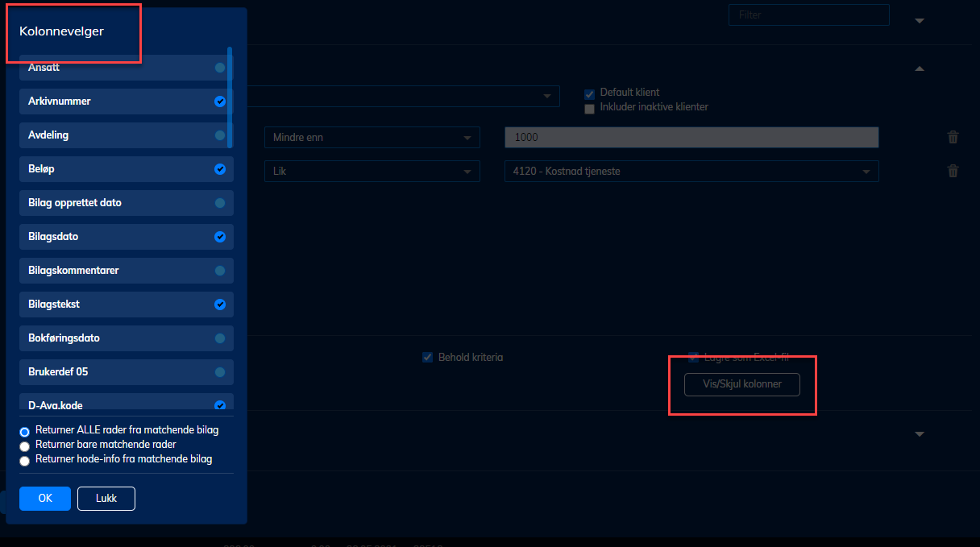Select the Bilag opprettet dato column item
Image resolution: width=980 pixels, height=547 pixels.
point(126,203)
